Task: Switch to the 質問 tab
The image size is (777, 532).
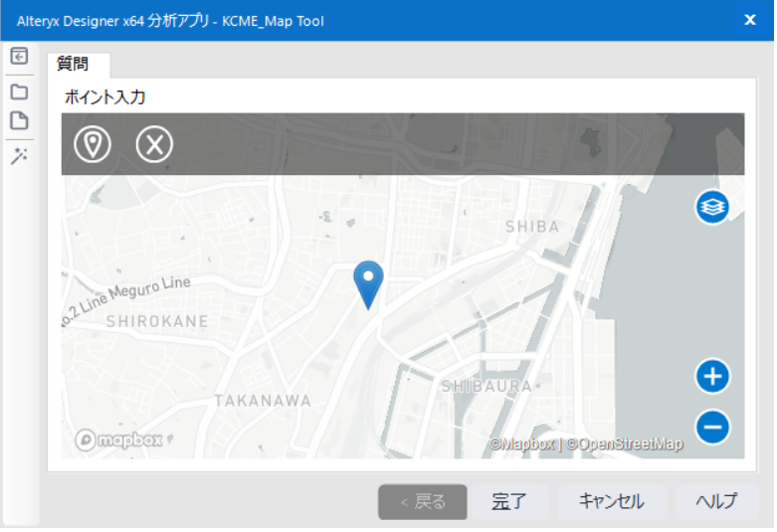Action: pos(73,65)
